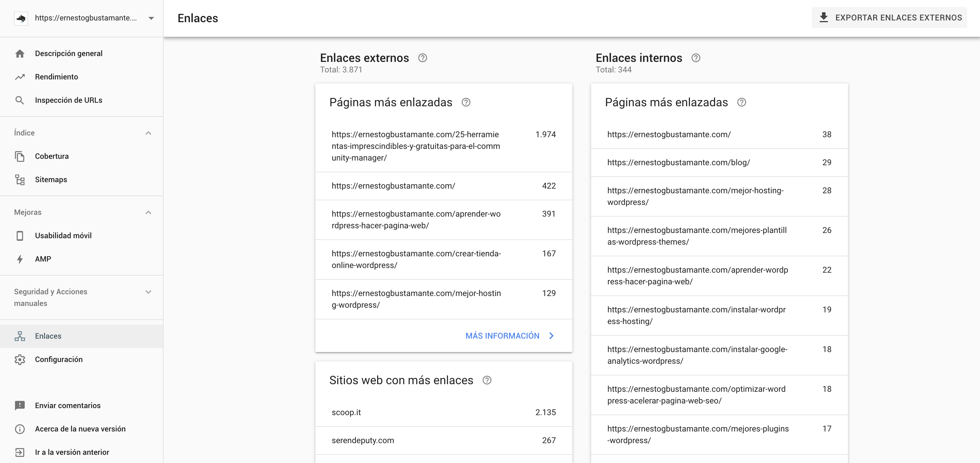Click the Enlaces network icon in sidebar

[x=20, y=336]
